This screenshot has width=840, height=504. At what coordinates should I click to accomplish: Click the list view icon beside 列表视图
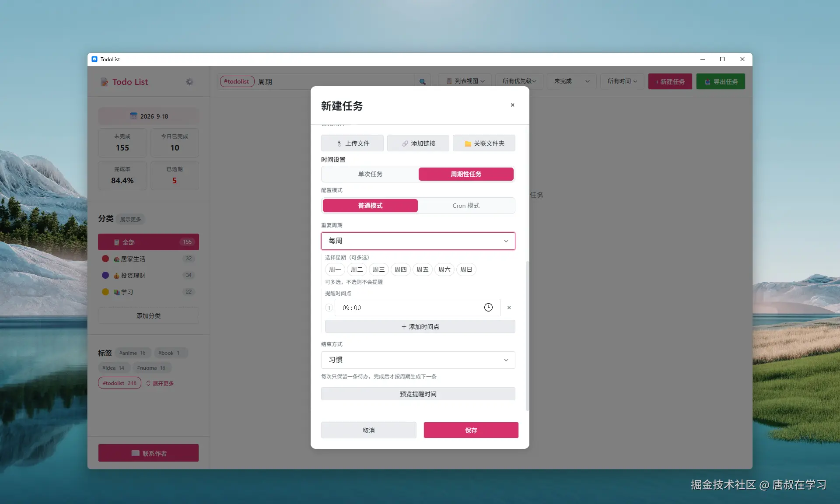point(449,81)
